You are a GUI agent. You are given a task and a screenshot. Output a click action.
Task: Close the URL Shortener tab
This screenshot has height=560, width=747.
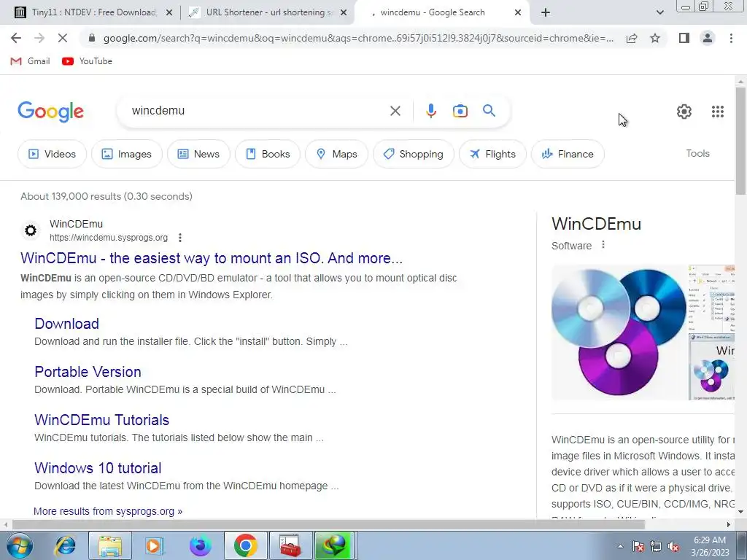344,13
